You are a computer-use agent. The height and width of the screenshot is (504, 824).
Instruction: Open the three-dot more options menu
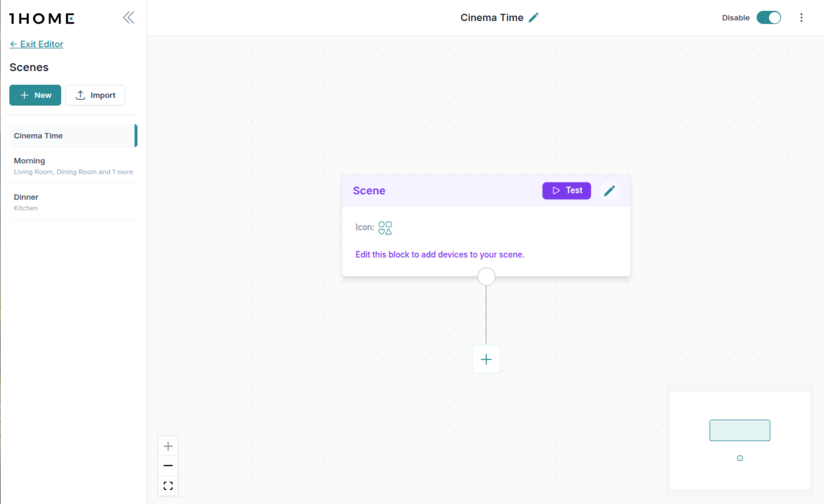tap(801, 18)
